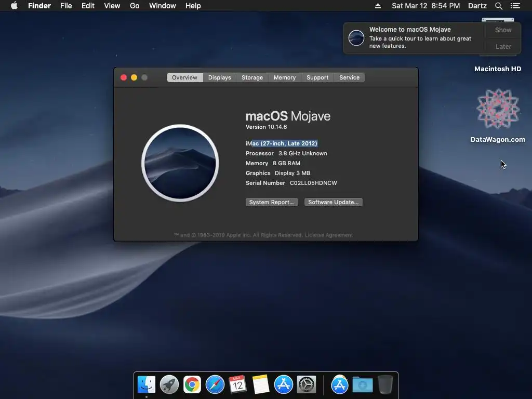Click the Software Update... button
Viewport: 532px width, 399px height.
point(333,202)
